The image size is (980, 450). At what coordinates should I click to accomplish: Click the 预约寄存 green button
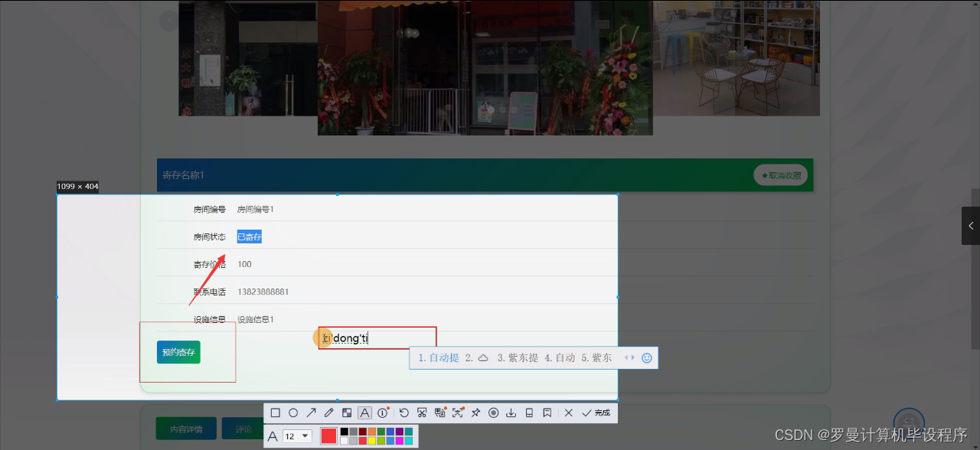pos(178,352)
